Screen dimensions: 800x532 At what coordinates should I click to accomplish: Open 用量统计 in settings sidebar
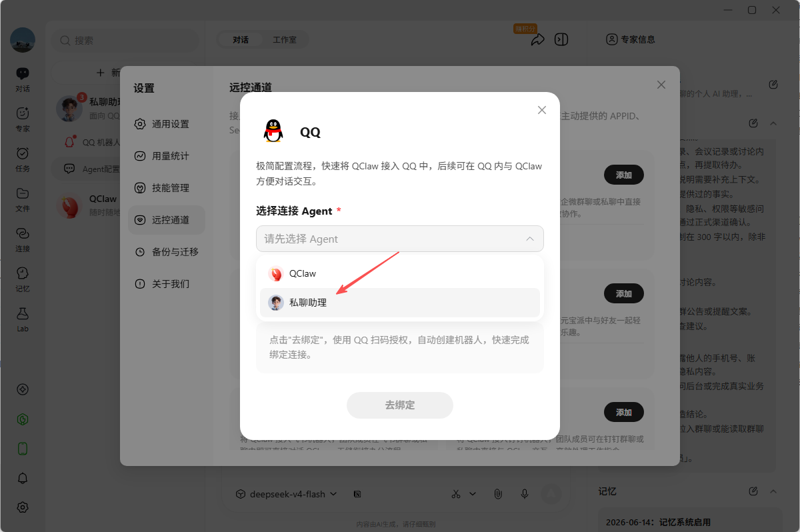tap(167, 156)
